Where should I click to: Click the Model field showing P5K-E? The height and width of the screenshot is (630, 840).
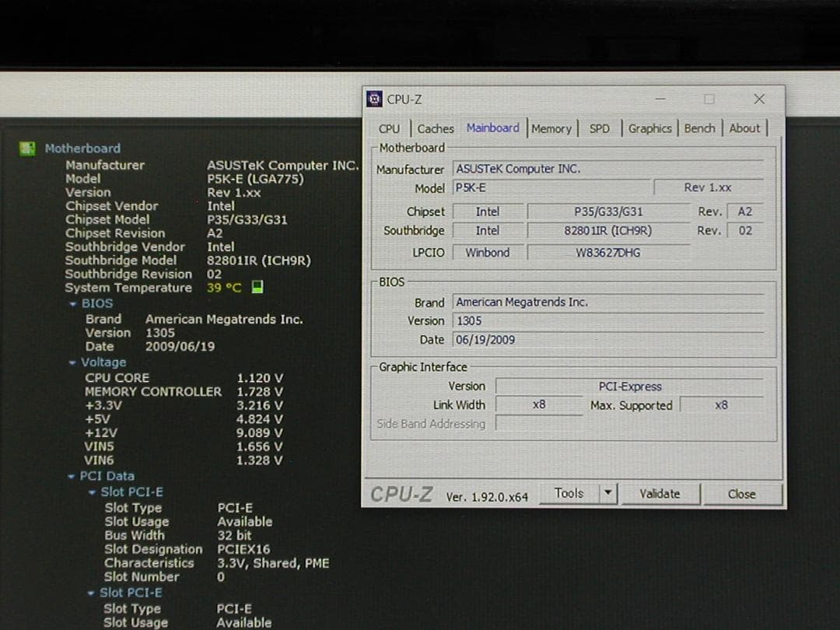point(552,187)
